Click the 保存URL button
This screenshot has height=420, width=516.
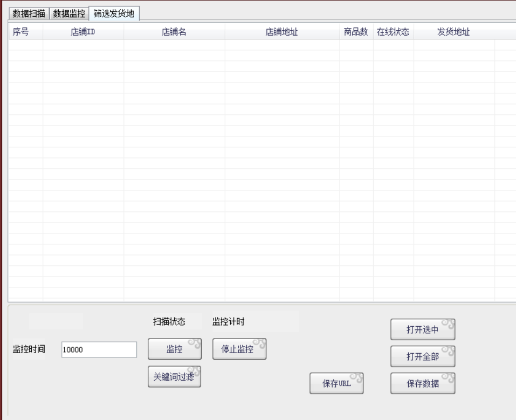pyautogui.click(x=336, y=383)
